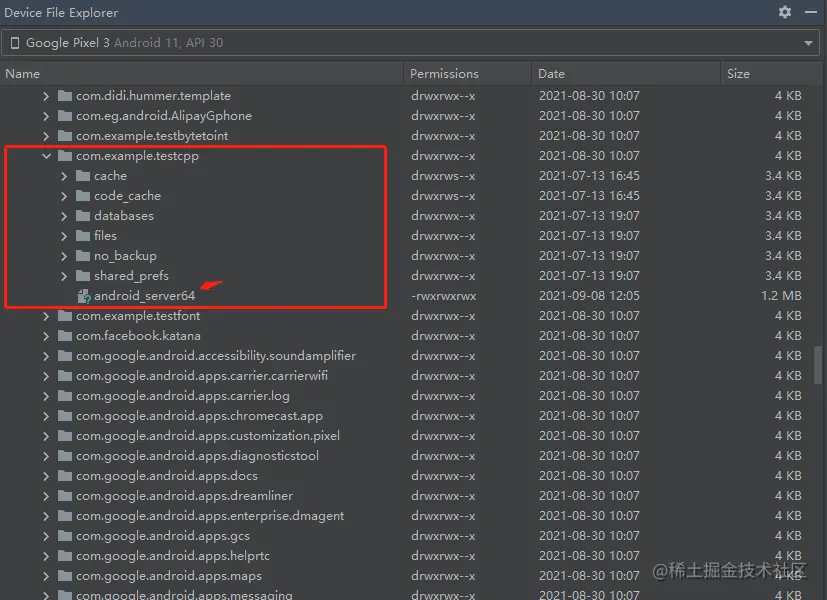Click the 1.2 MB size value
Image resolution: width=827 pixels, height=600 pixels.
click(781, 296)
